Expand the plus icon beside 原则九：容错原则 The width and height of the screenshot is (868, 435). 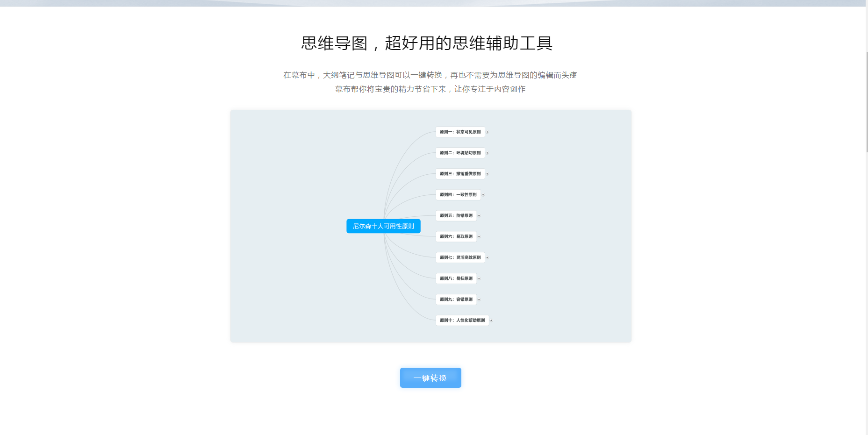pyautogui.click(x=479, y=299)
